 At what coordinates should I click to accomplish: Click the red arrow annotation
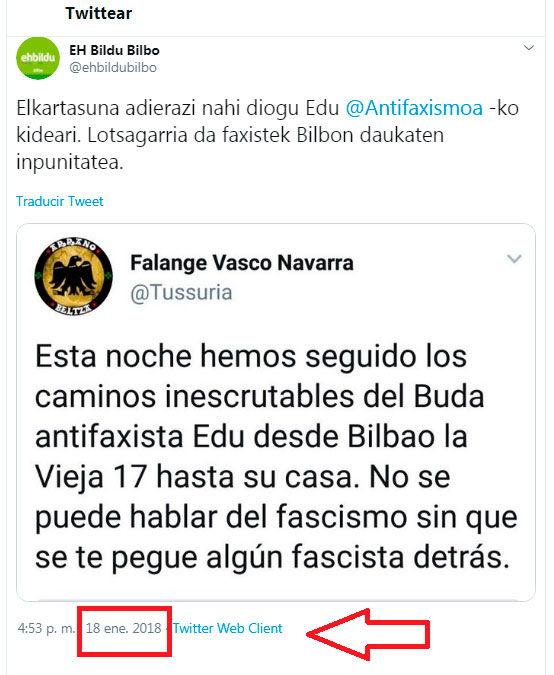pyautogui.click(x=368, y=634)
